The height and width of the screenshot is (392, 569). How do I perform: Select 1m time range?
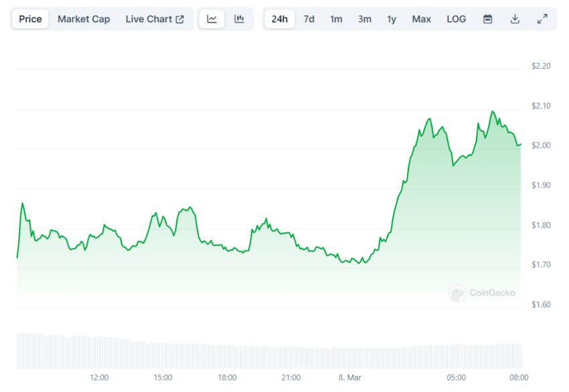coord(336,19)
